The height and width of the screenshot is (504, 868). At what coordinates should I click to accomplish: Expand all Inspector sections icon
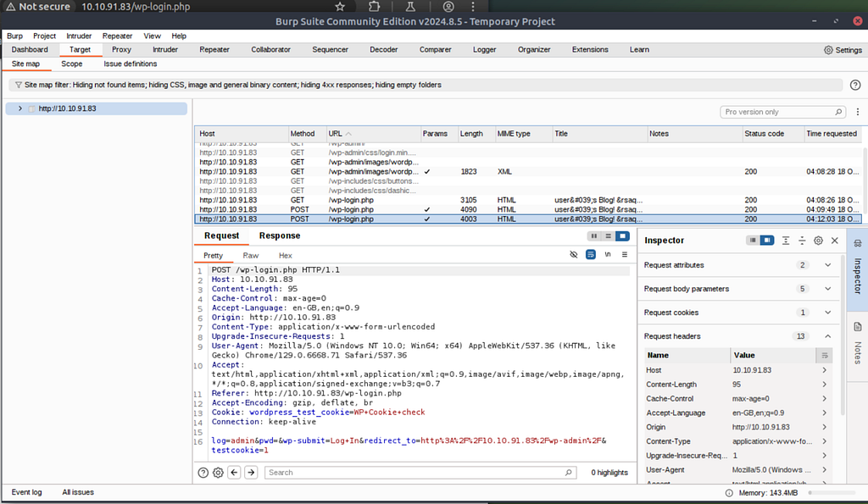pyautogui.click(x=786, y=240)
